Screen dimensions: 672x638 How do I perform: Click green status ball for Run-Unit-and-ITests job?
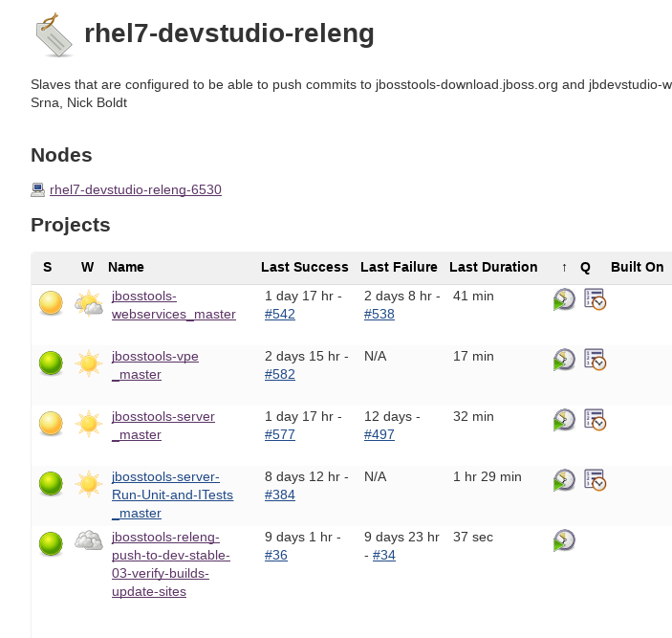51,484
